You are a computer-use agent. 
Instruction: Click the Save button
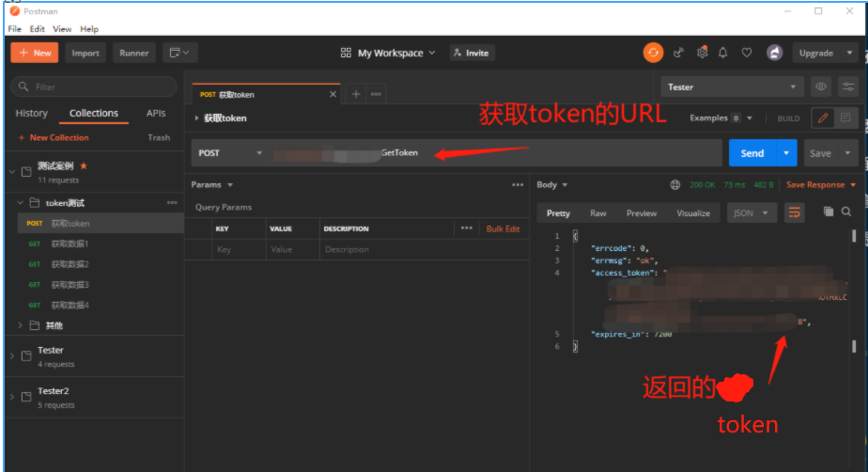click(x=820, y=153)
